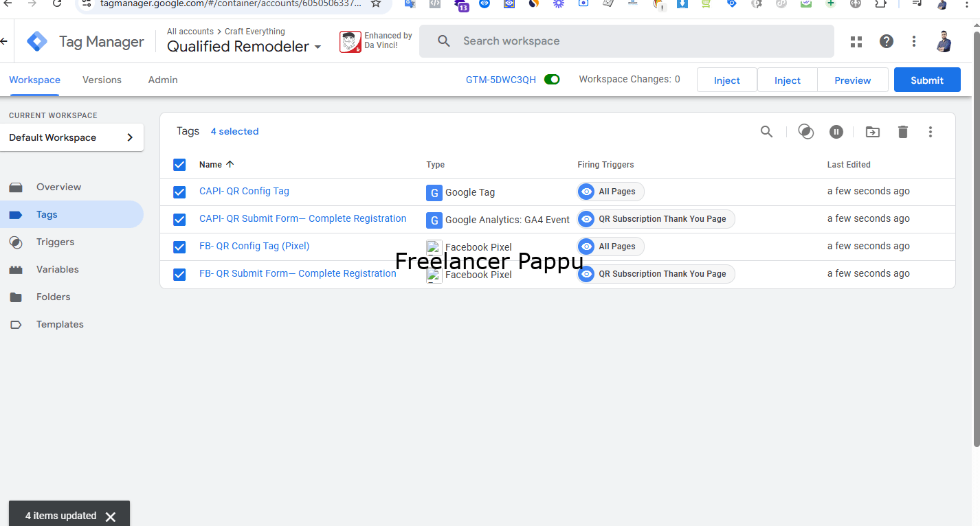Uncheck CAPI- QR Submit Form row checkbox

click(179, 220)
